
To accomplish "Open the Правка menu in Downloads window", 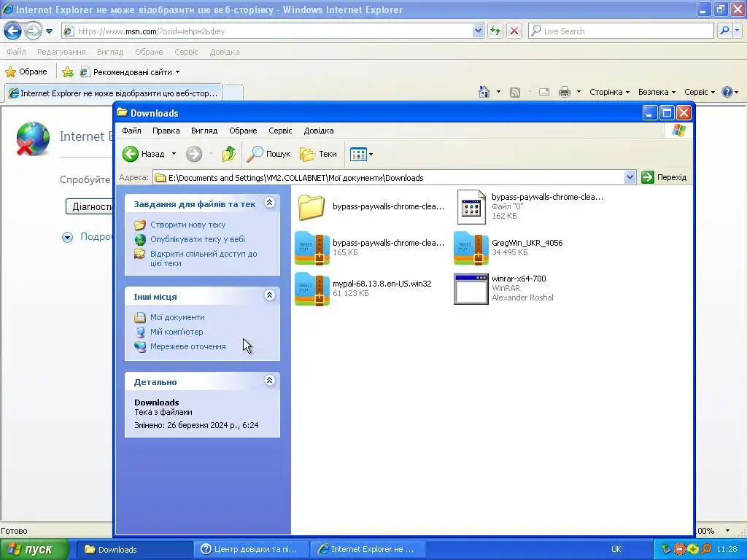I will 166,131.
